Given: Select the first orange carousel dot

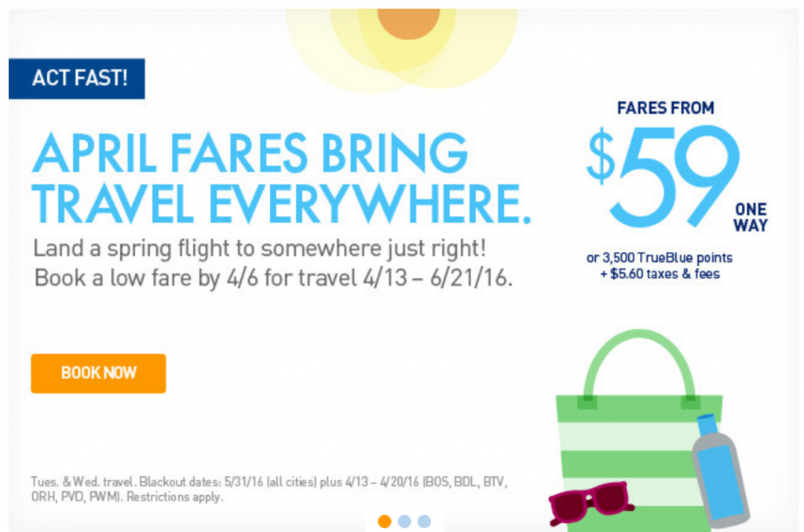Looking at the screenshot, I should click(x=385, y=521).
